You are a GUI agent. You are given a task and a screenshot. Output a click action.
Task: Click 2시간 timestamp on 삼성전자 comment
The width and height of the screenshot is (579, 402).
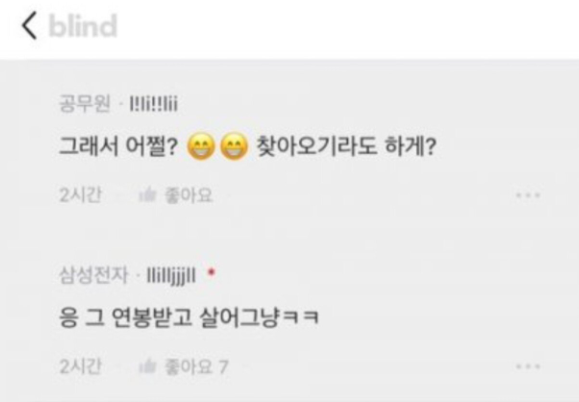click(x=80, y=367)
